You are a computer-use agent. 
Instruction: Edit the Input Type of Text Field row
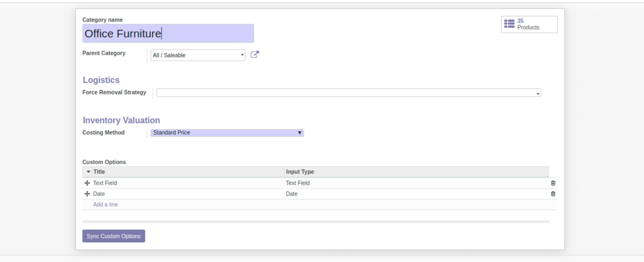click(x=298, y=183)
